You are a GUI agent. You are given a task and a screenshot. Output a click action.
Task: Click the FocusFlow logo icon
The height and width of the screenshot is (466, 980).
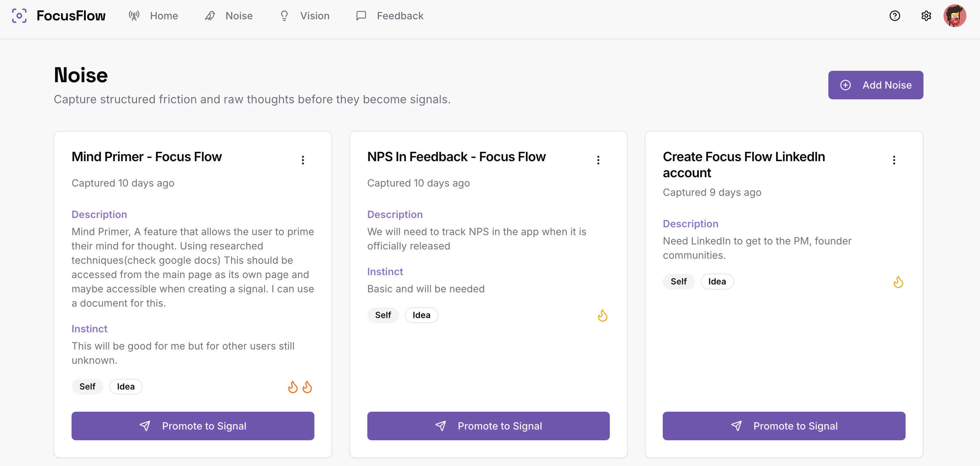(x=19, y=16)
